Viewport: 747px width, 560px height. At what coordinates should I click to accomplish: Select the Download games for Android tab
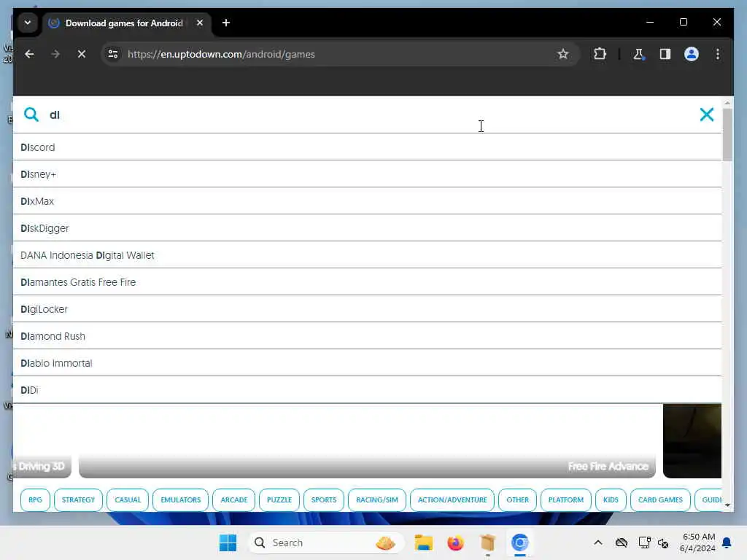128,23
